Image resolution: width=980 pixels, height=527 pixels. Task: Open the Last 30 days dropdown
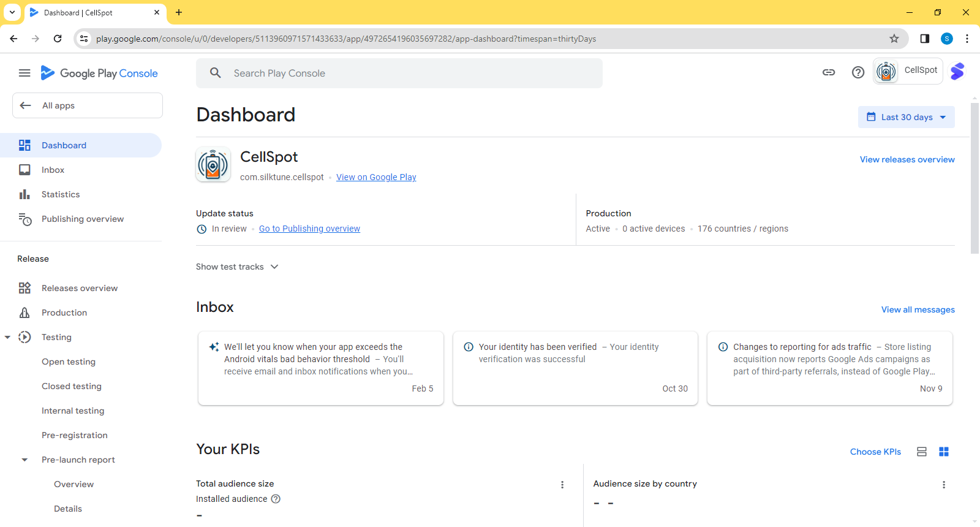click(907, 117)
